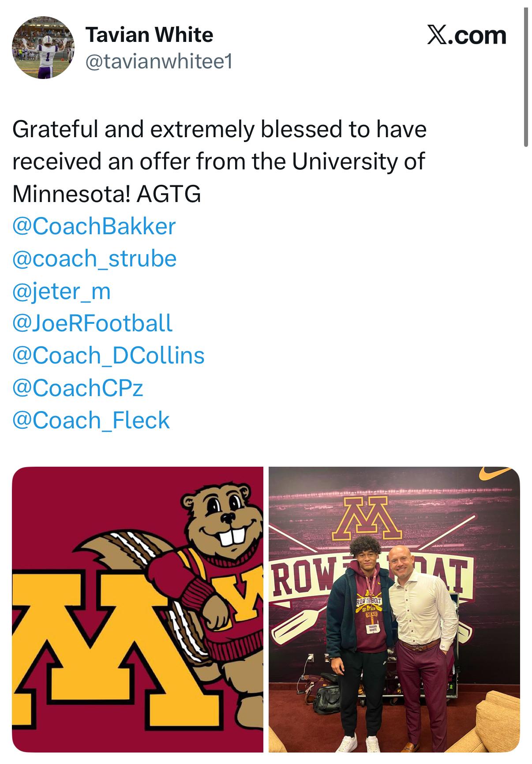Screen dimensions: 532x764
Task: Go to the @CoachCPz mention
Action: coord(78,388)
